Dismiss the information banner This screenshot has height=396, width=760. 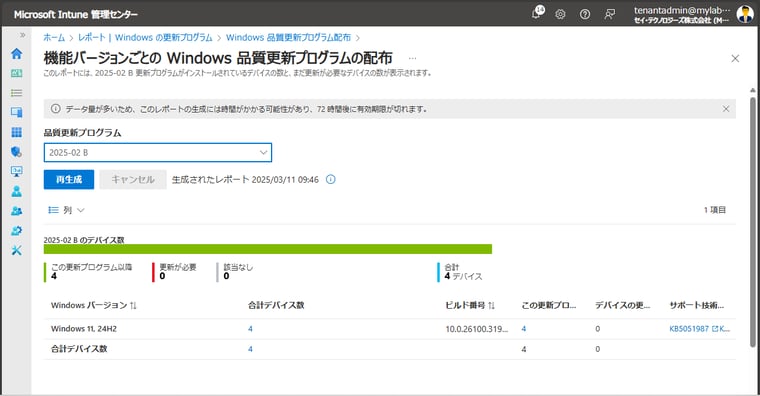[726, 109]
